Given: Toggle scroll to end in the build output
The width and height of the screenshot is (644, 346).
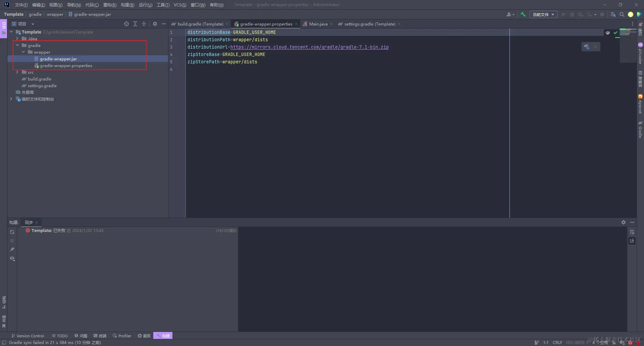Looking at the screenshot, I should 632,241.
